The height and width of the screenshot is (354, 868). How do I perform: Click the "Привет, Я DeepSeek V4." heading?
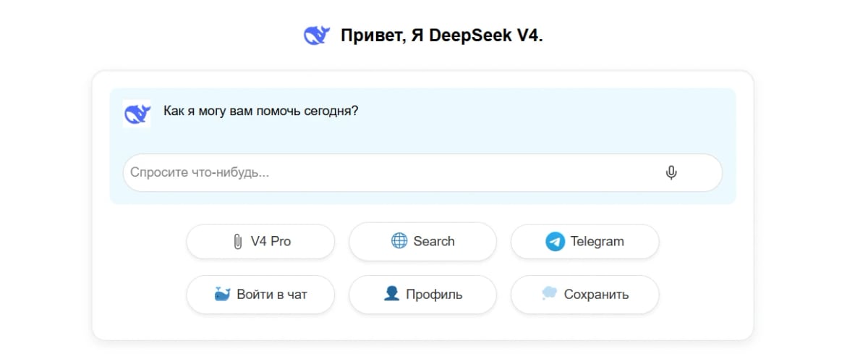[x=441, y=35]
